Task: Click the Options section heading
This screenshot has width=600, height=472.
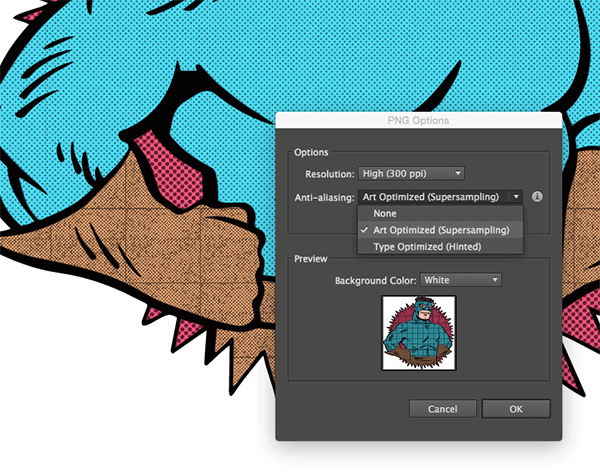Action: (x=311, y=152)
